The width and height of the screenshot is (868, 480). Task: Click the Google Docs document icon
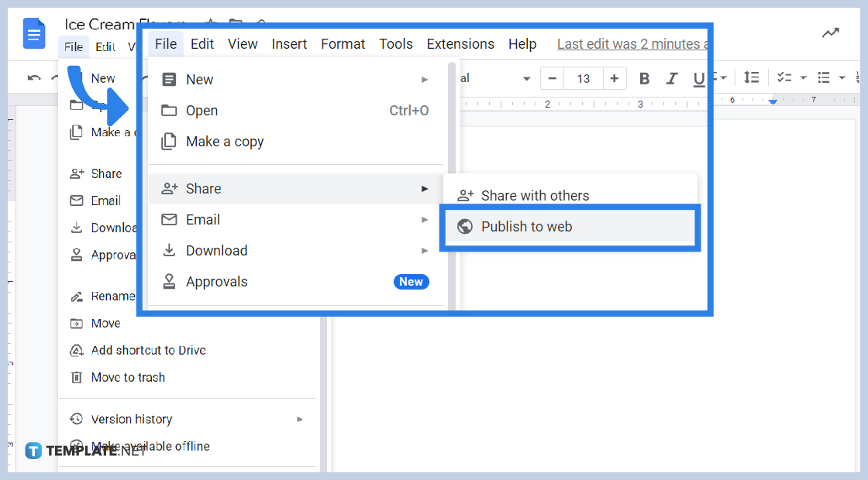33,33
